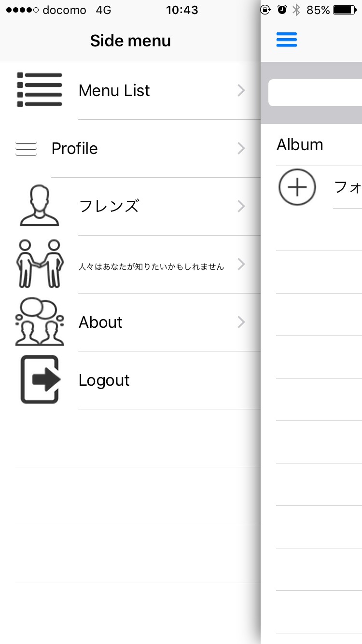
Task: Open the About text label
Action: tap(100, 322)
